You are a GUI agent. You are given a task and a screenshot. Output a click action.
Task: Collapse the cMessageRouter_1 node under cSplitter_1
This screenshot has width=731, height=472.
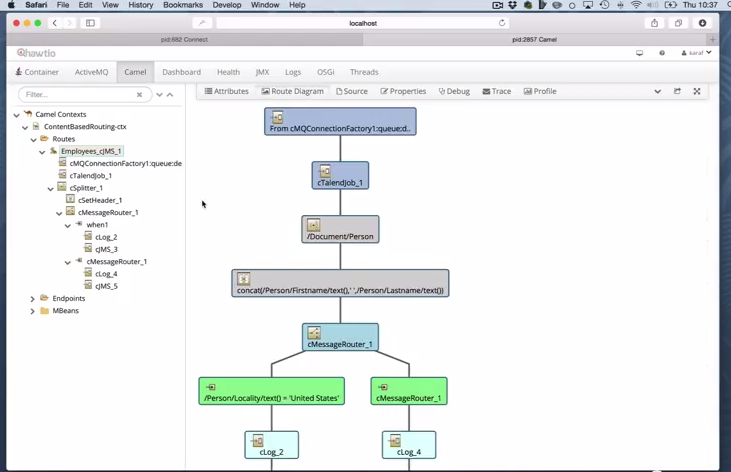[59, 213]
